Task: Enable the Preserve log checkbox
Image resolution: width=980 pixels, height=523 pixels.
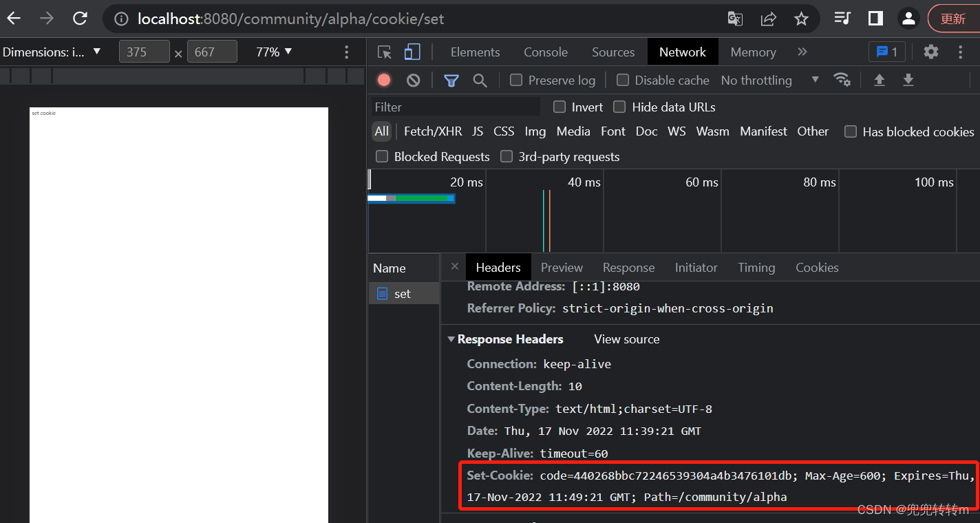Action: (516, 81)
